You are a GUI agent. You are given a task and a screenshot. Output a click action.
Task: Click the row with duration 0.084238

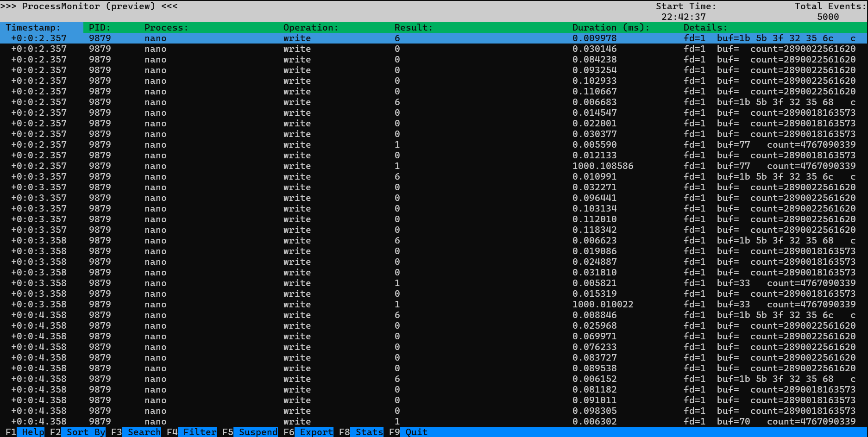(434, 60)
